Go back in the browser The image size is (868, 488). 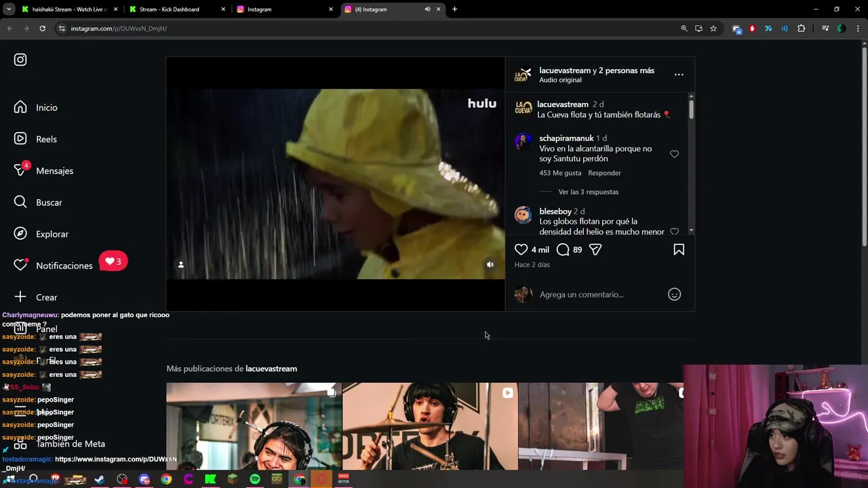click(9, 28)
